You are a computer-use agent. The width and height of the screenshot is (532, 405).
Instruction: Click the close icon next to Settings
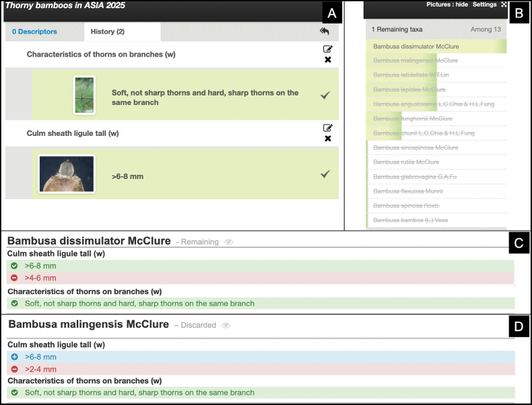click(504, 5)
